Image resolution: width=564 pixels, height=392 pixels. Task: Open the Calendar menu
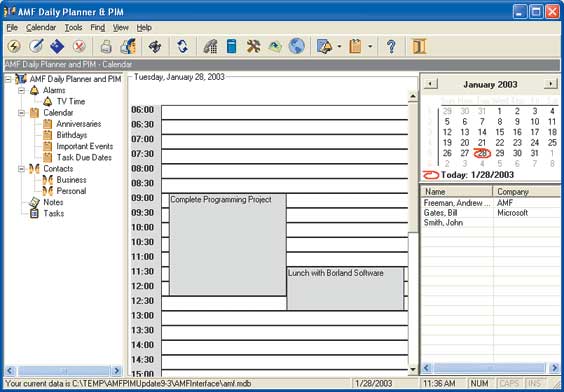tap(41, 28)
